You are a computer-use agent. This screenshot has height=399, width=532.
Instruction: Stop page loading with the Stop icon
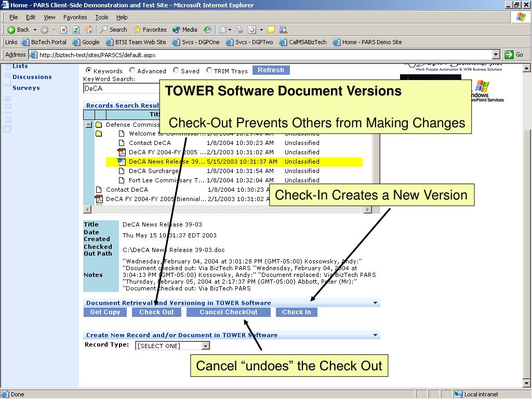63,30
